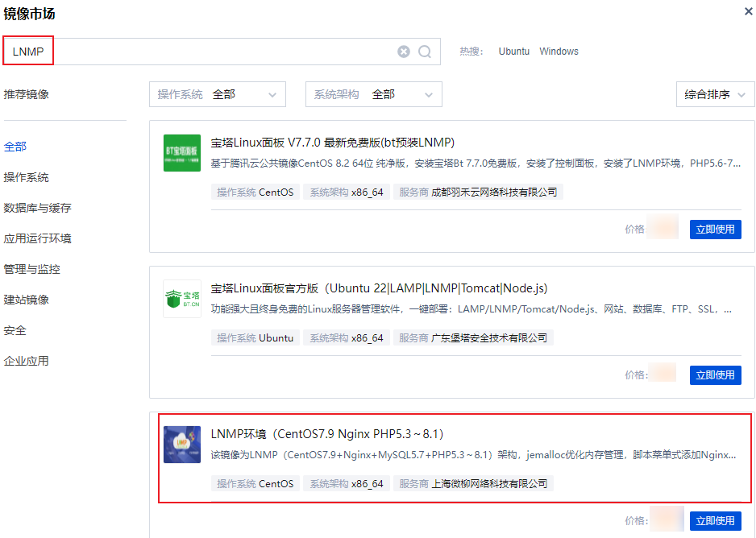Select the 数据库与缓存 category
This screenshot has width=756, height=538.
tap(38, 208)
